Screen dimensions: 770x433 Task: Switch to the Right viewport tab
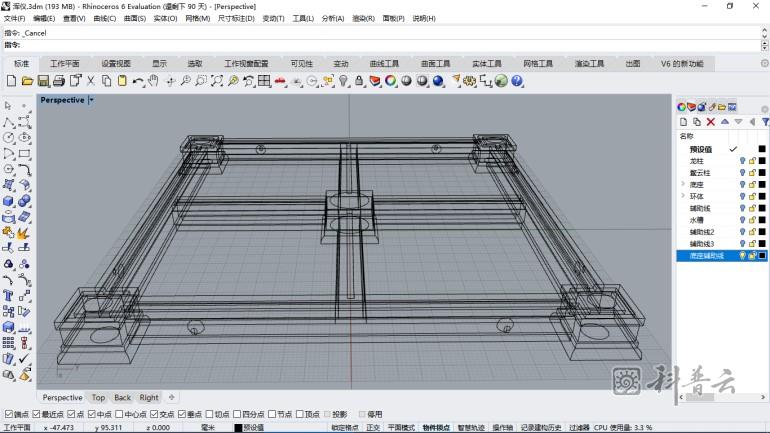[x=149, y=398]
